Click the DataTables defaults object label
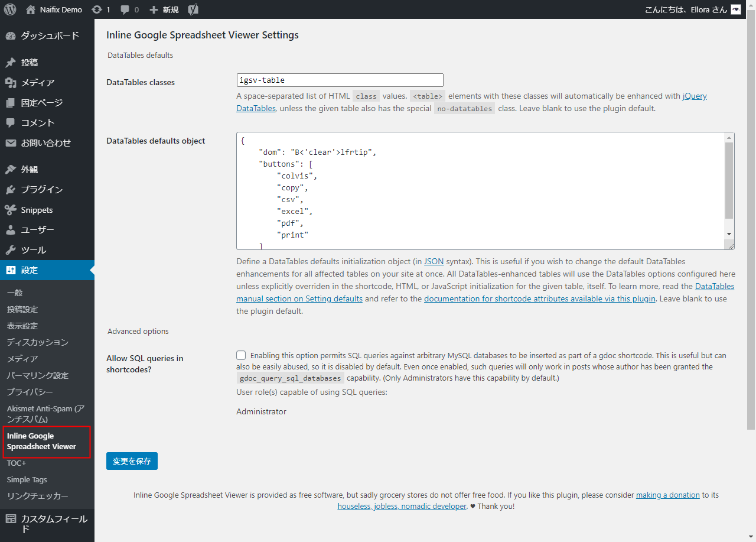The height and width of the screenshot is (542, 756). point(156,141)
